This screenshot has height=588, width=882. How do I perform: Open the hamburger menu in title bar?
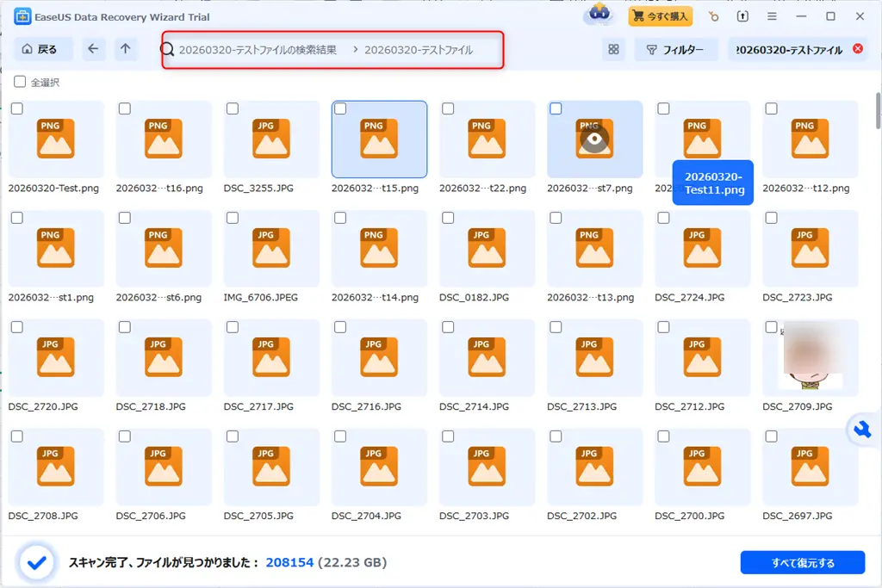click(x=772, y=16)
